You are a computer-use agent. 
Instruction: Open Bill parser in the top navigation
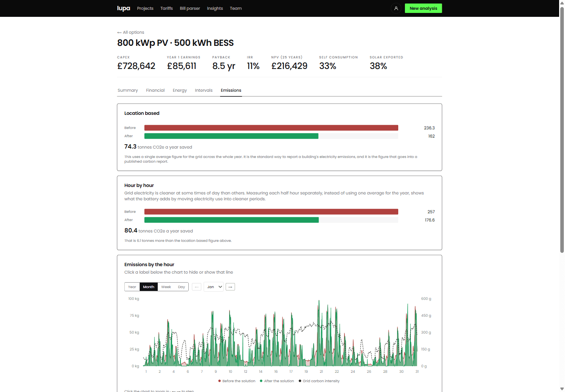[x=190, y=8]
